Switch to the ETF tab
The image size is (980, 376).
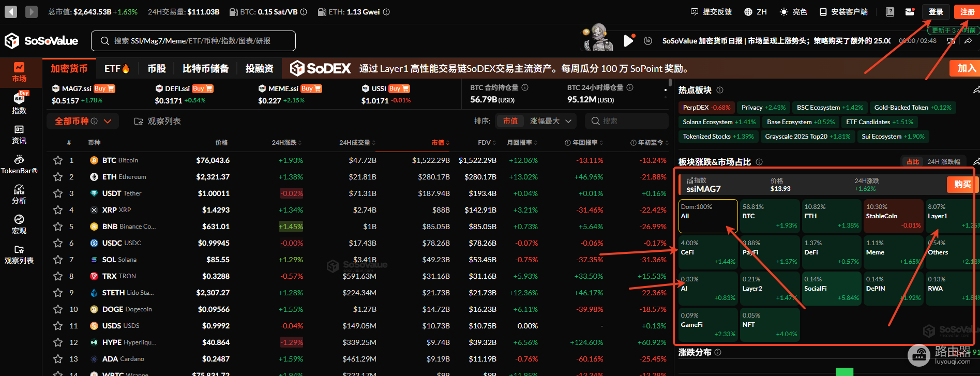point(117,68)
